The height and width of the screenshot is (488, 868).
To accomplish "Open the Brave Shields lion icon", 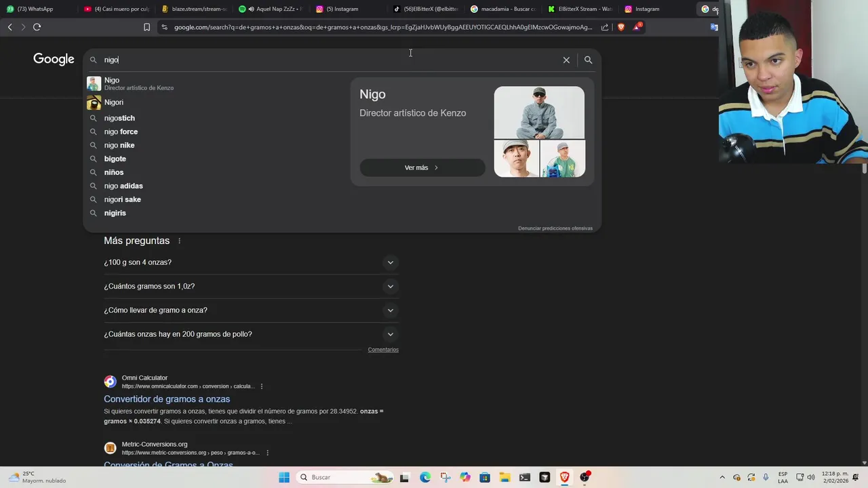I will point(620,27).
